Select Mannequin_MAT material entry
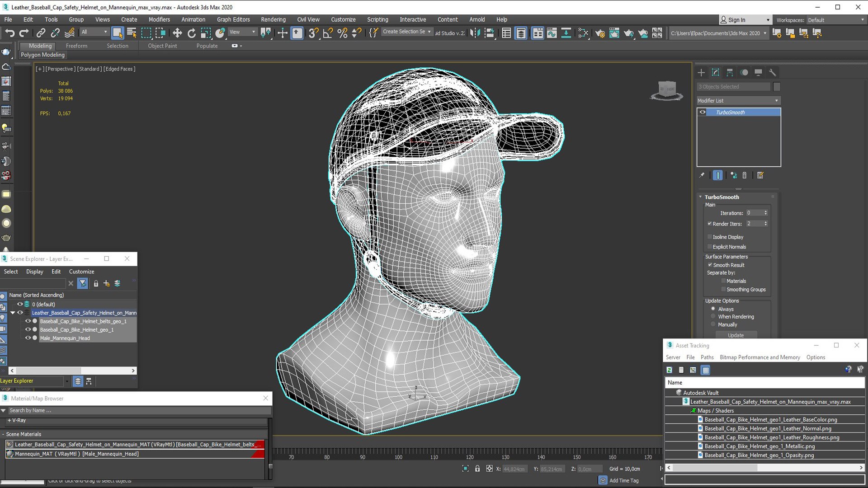The width and height of the screenshot is (868, 488). click(x=135, y=454)
